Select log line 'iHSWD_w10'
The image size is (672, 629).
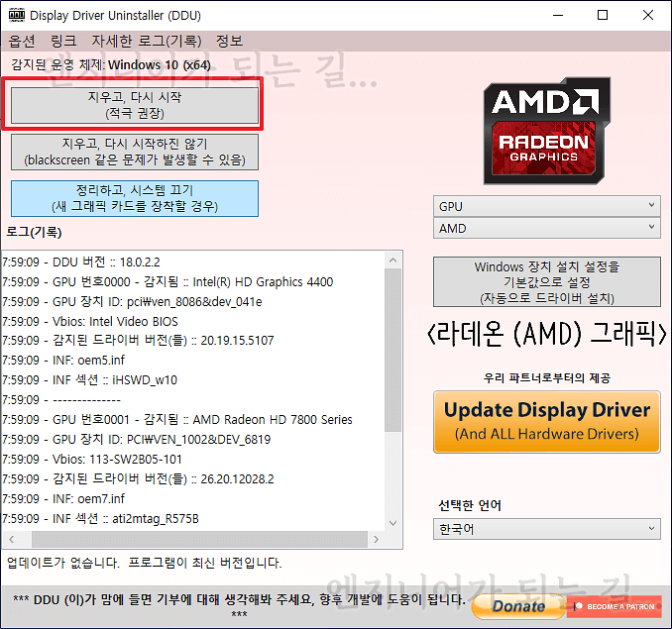[89, 379]
